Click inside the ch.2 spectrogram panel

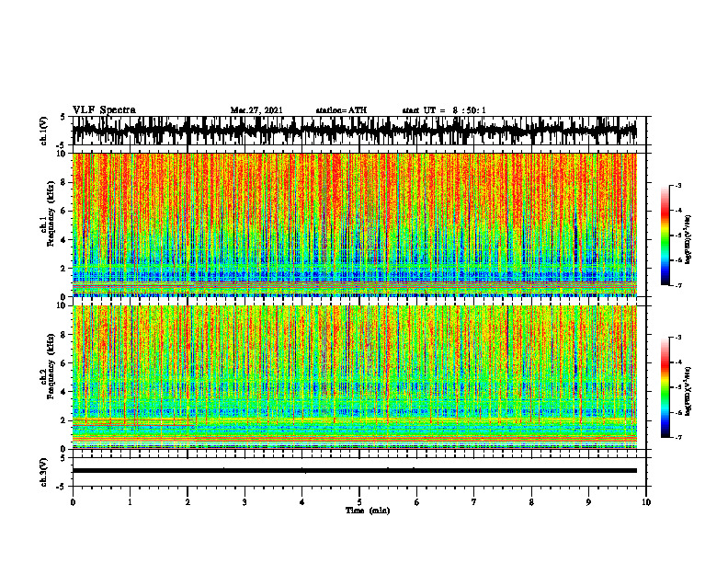pyautogui.click(x=355, y=377)
